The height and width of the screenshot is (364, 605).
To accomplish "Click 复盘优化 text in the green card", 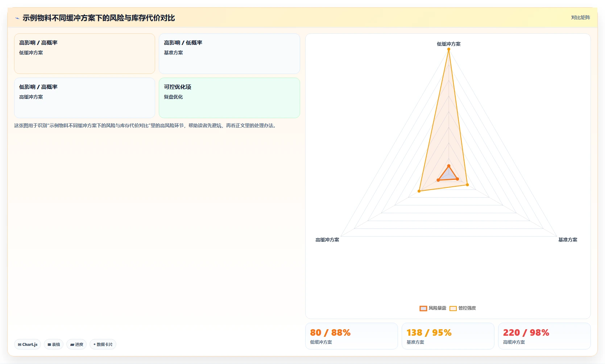I will tap(173, 97).
